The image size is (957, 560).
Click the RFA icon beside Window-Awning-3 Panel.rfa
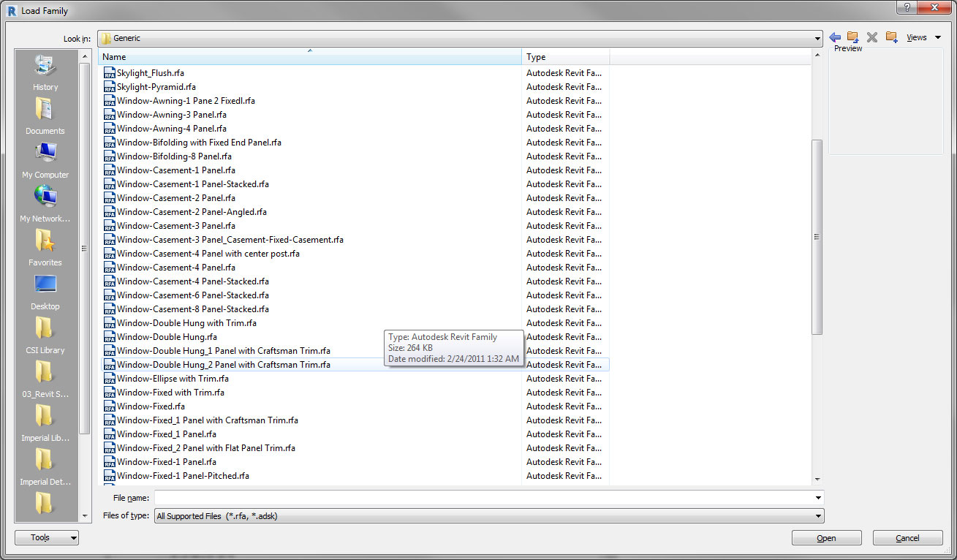109,115
